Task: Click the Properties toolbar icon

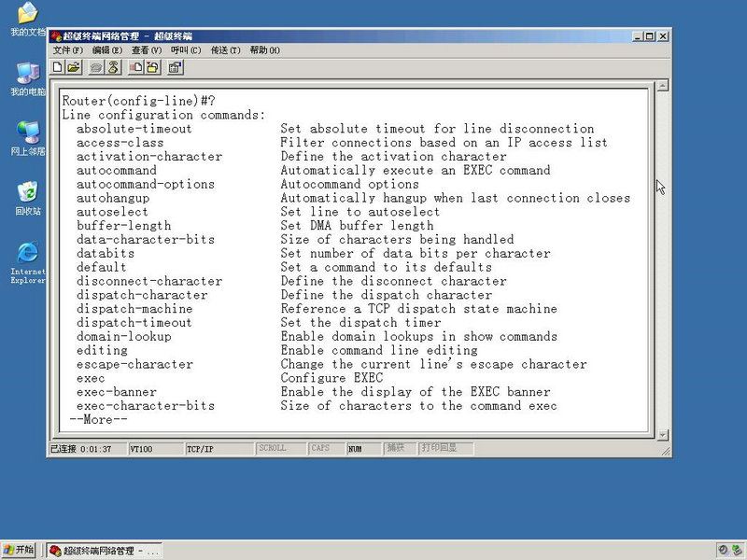Action: (x=176, y=67)
